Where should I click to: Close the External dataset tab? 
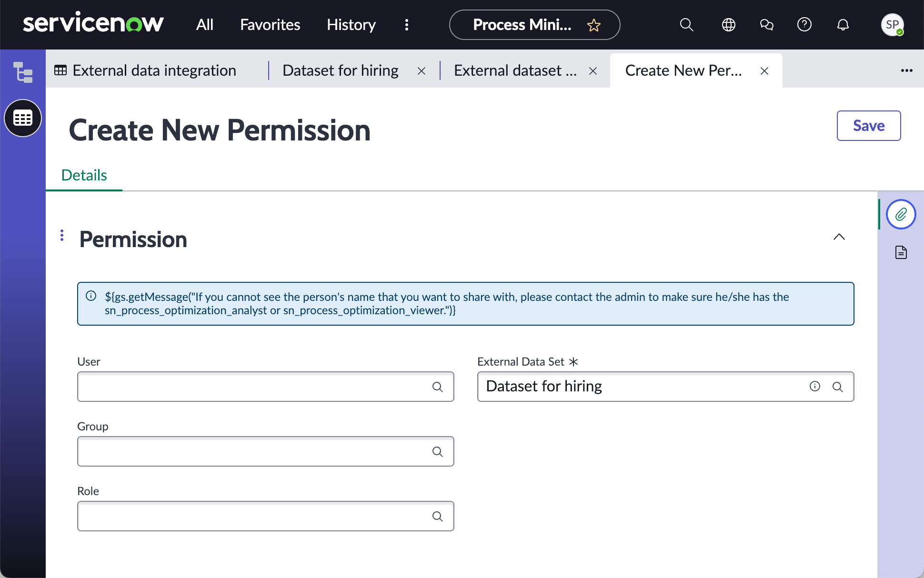click(x=593, y=71)
